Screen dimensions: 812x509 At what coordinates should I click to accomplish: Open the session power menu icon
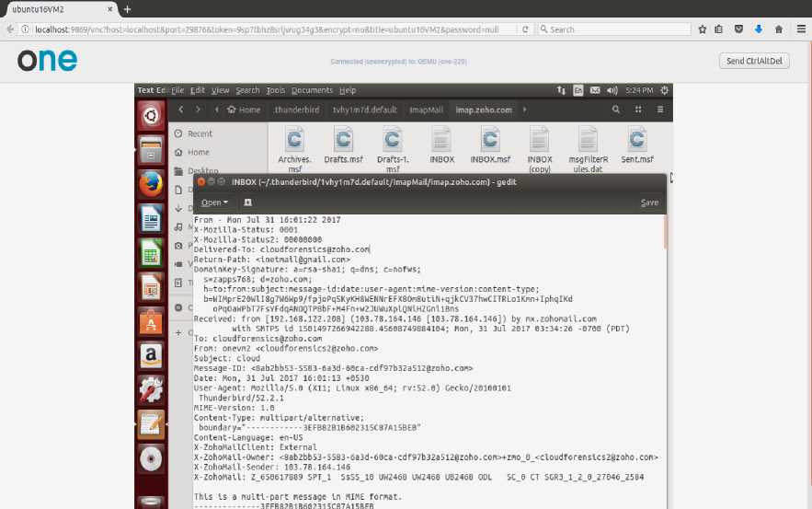coord(665,90)
